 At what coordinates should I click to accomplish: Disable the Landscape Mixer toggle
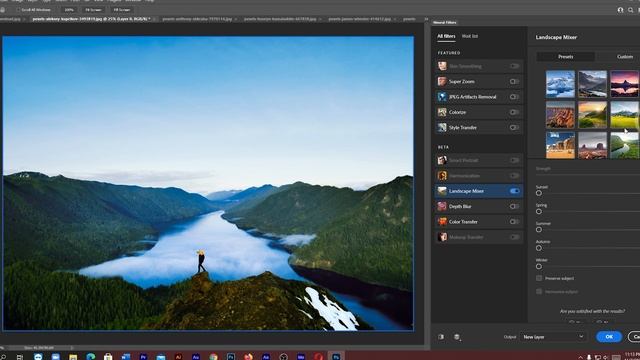pyautogui.click(x=514, y=191)
